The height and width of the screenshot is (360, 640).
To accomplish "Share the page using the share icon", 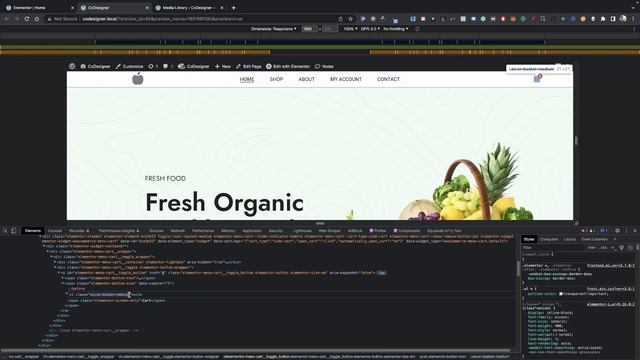I will pyautogui.click(x=340, y=19).
